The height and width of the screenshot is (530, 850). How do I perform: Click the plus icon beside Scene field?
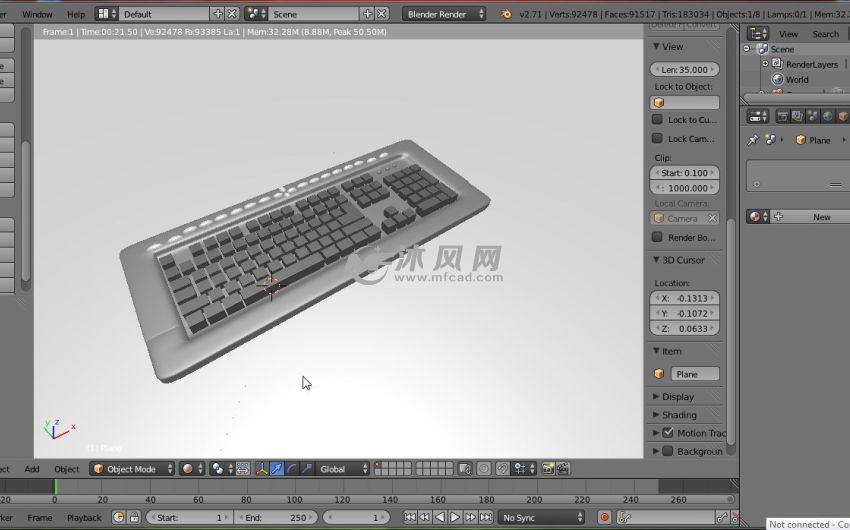(367, 14)
